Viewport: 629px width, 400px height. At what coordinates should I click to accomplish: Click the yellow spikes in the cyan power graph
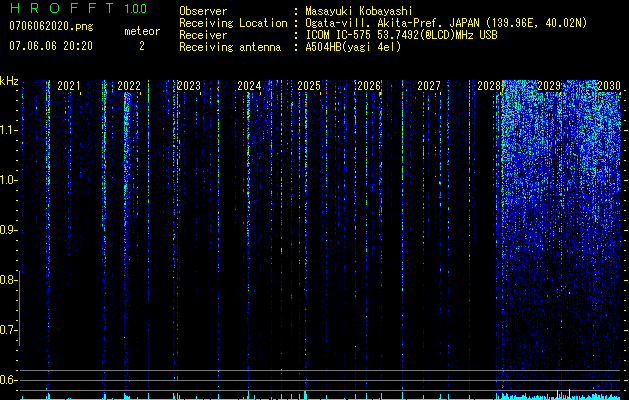[563, 394]
